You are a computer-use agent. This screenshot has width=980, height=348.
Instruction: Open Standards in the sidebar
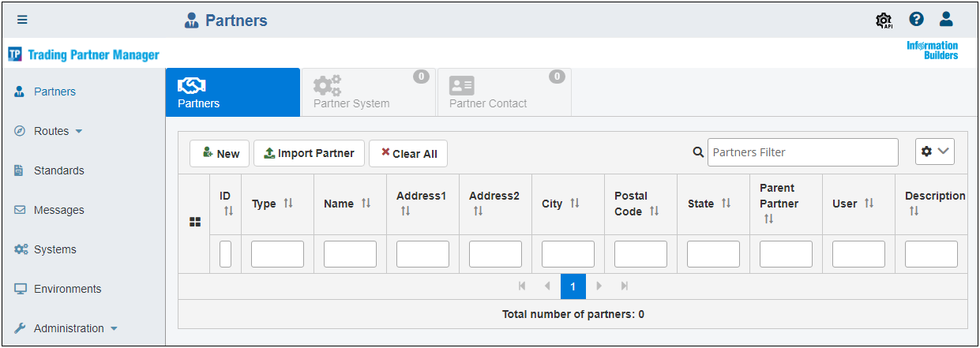tap(58, 170)
